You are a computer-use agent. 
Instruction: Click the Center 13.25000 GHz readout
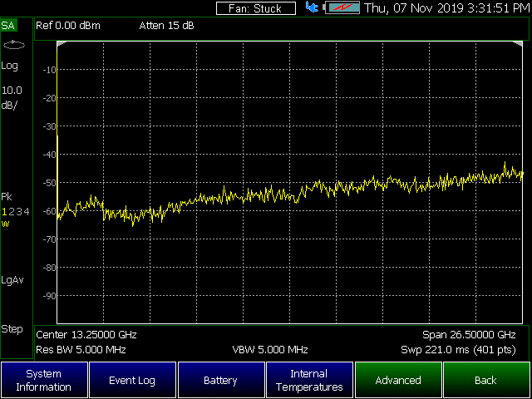pyautogui.click(x=86, y=335)
